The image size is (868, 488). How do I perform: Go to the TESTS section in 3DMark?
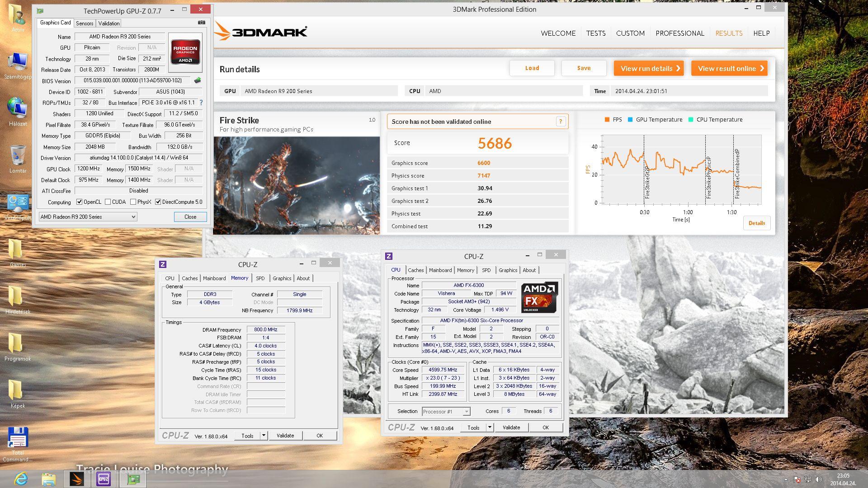(596, 33)
